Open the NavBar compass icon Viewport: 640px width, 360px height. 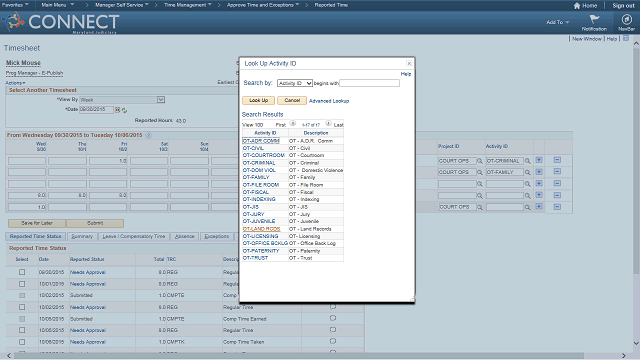point(627,19)
